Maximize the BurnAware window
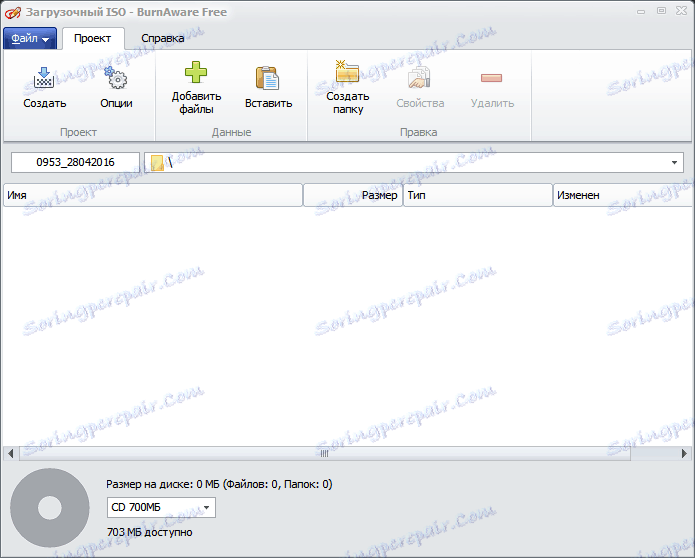Screen dimensions: 695x558 pos(661,11)
